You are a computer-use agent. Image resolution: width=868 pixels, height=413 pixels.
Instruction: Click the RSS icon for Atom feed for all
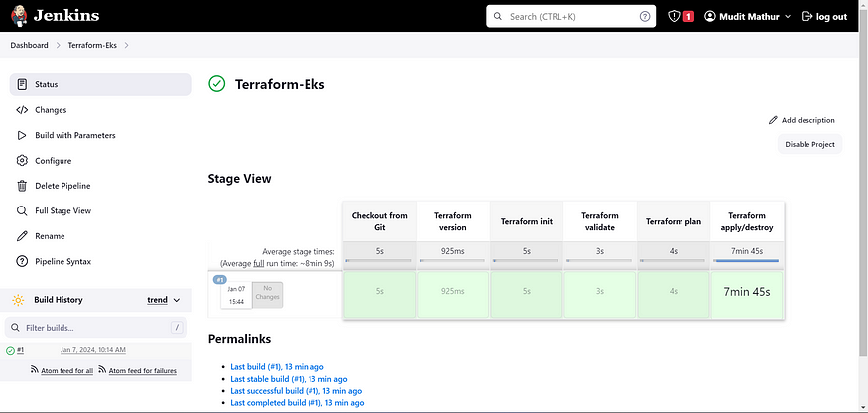coord(34,369)
